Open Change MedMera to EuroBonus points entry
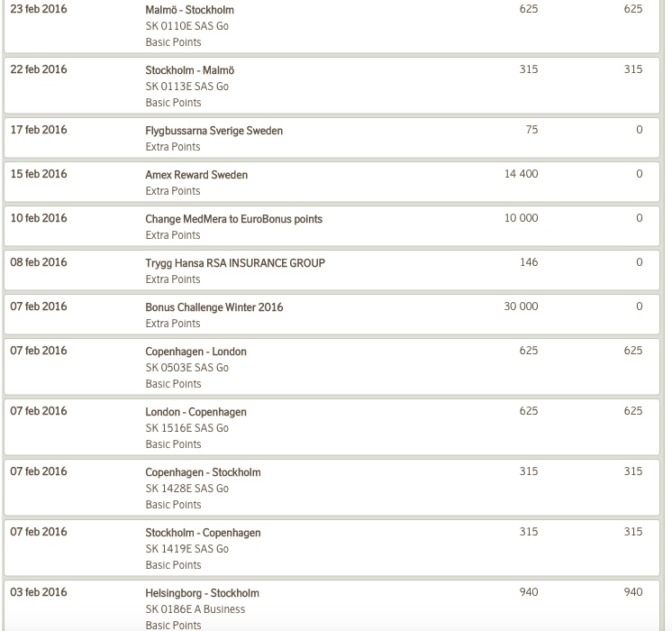Image resolution: width=672 pixels, height=631 pixels. [x=233, y=219]
